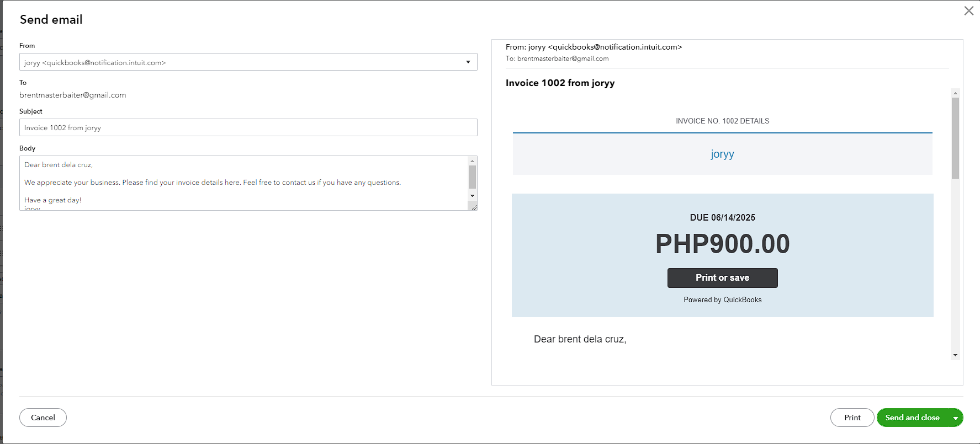Expand Send and close options arrow

[956, 418]
